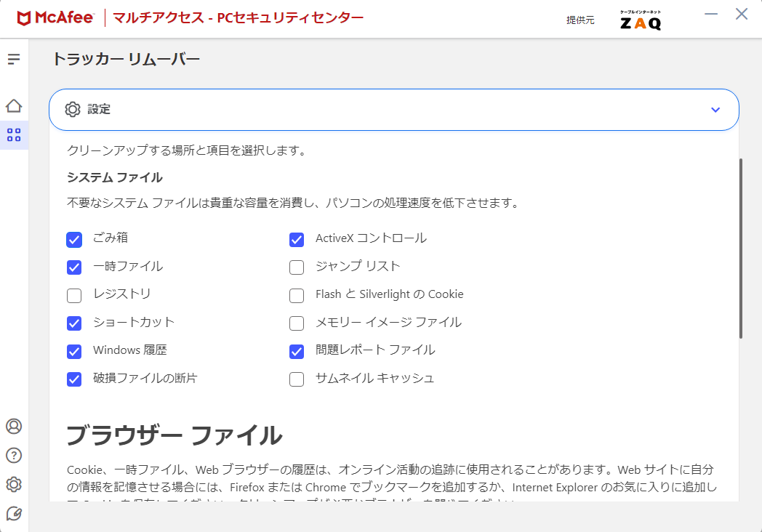Viewport: 762px width, 532px height.
Task: Open settings gear in left sidebar
Action: [x=14, y=484]
